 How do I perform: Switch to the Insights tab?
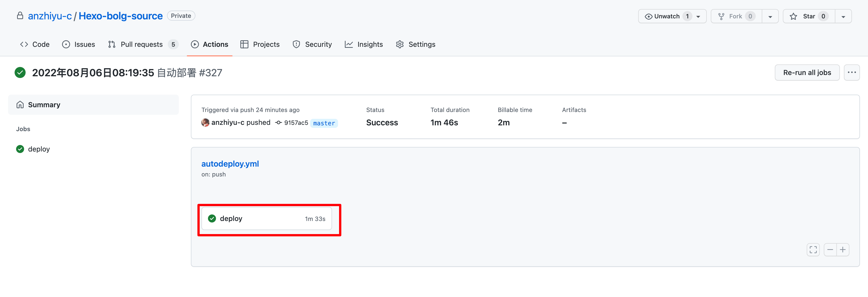tap(364, 44)
